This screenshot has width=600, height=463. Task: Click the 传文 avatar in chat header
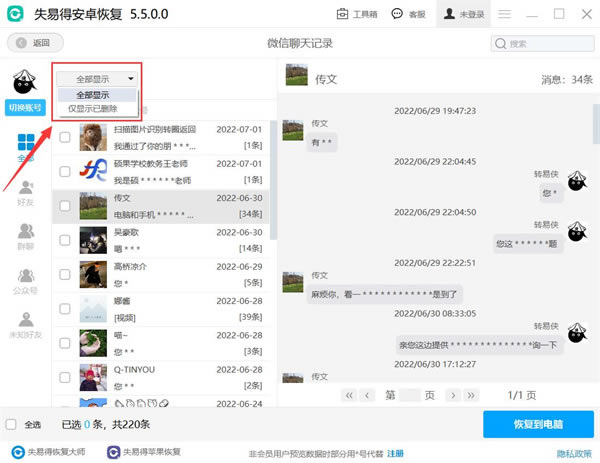click(297, 75)
